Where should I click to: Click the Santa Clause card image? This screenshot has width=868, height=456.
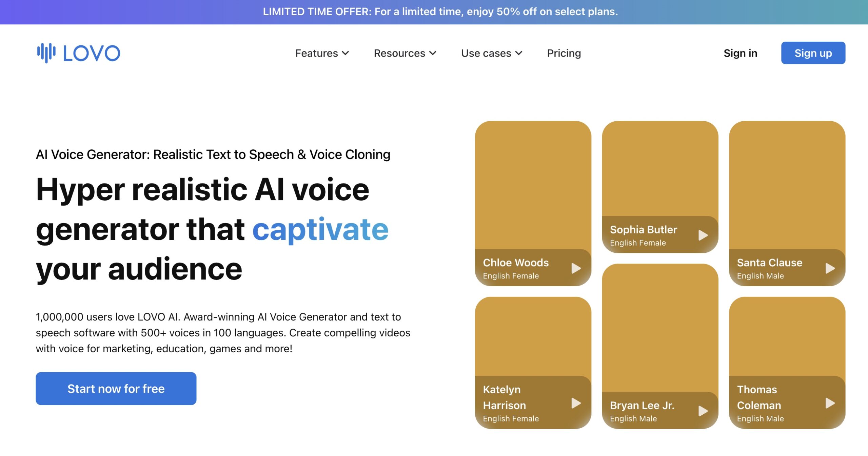point(787,185)
